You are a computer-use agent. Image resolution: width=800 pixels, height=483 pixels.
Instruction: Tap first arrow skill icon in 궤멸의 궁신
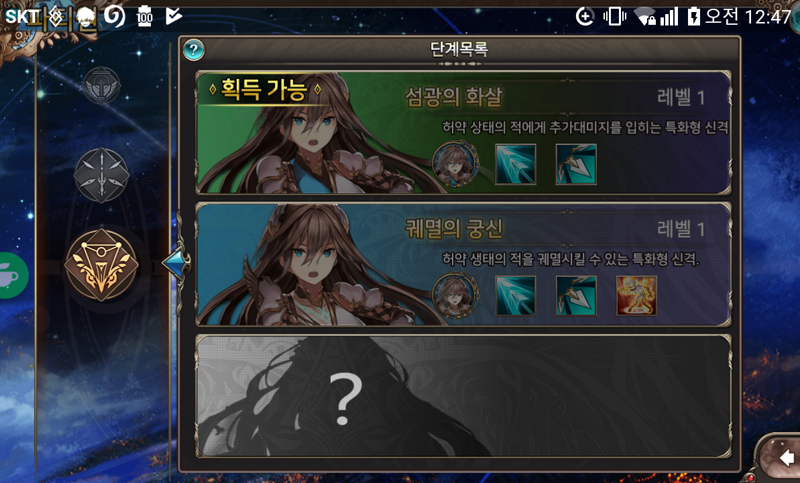pos(515,296)
